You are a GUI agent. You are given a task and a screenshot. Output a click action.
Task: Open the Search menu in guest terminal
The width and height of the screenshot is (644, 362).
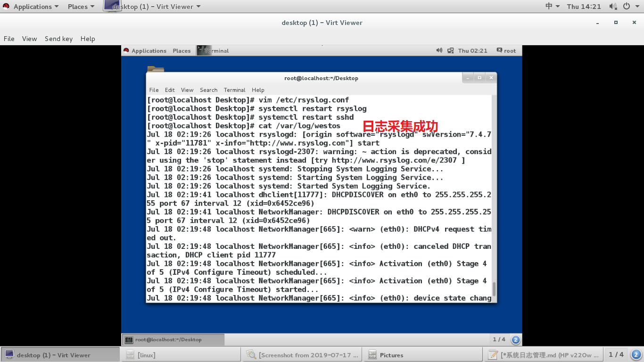(x=208, y=90)
